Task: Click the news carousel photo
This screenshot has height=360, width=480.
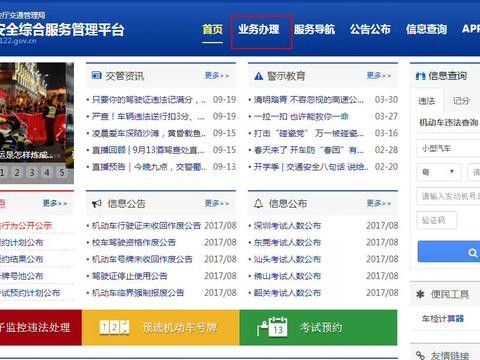Action: (x=37, y=113)
